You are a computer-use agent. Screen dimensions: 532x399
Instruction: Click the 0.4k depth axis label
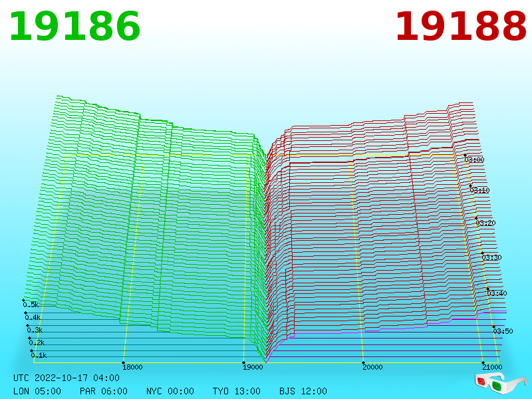[33, 318]
